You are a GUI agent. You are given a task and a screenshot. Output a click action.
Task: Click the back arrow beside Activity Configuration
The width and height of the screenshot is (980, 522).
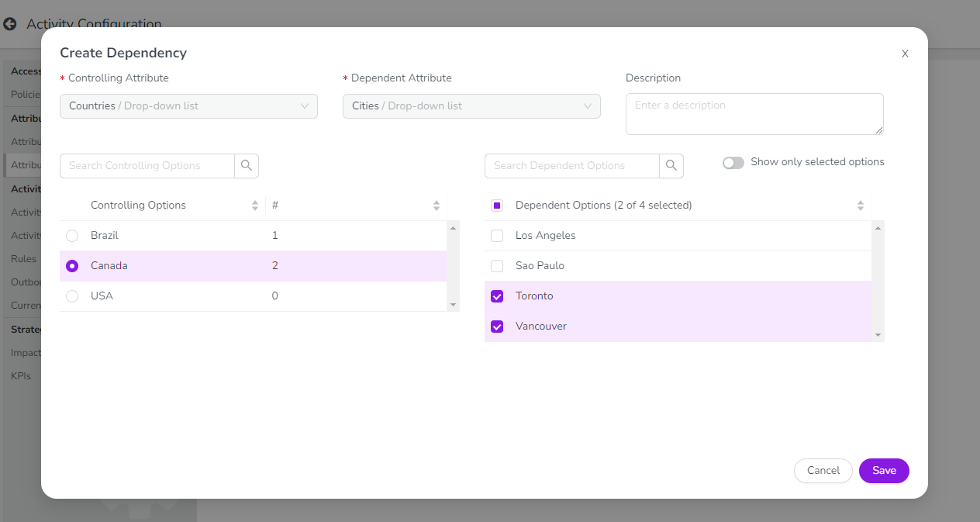pos(10,24)
